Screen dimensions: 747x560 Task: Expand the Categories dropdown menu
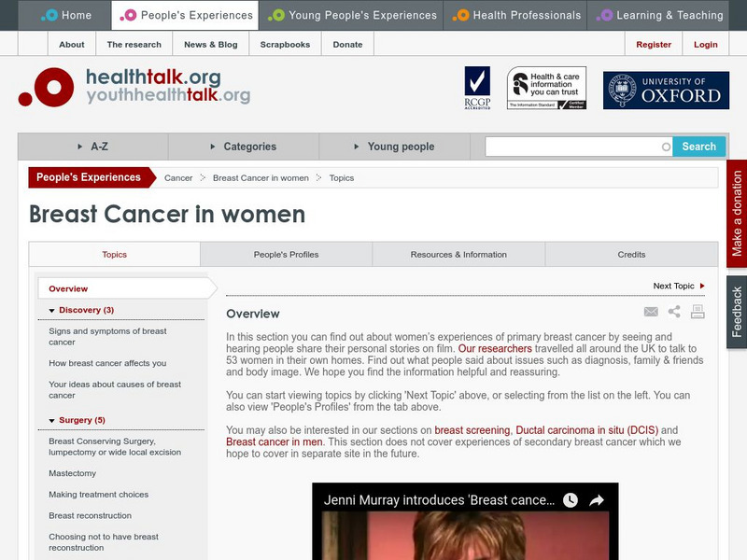(243, 147)
